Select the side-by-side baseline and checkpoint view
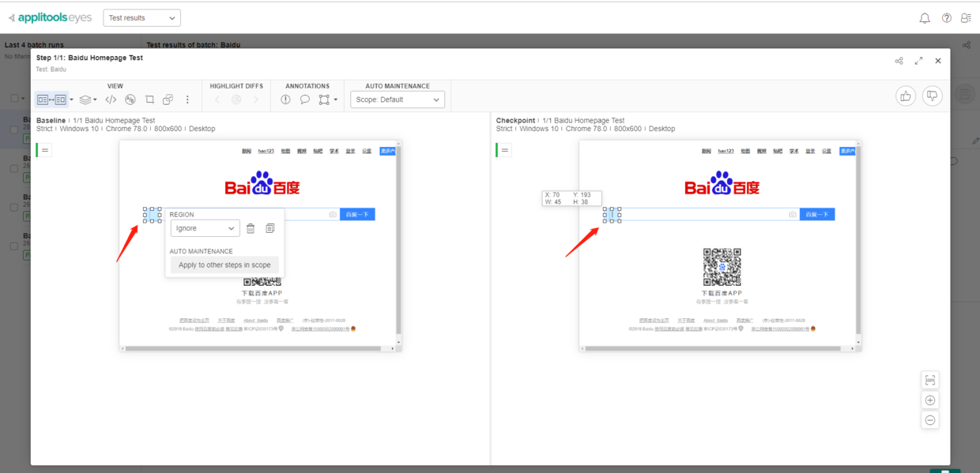980x473 pixels. pos(51,99)
